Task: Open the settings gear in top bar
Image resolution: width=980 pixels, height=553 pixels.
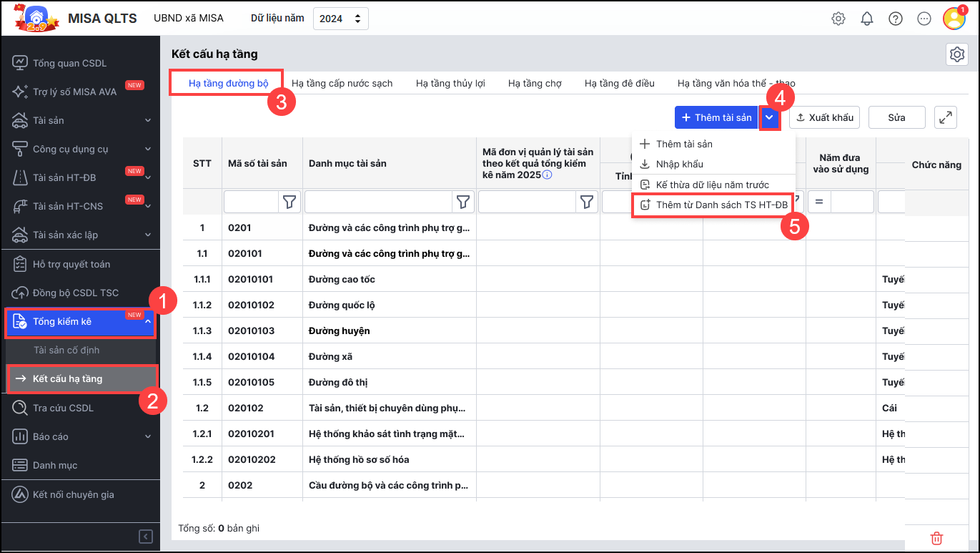Action: coord(838,19)
